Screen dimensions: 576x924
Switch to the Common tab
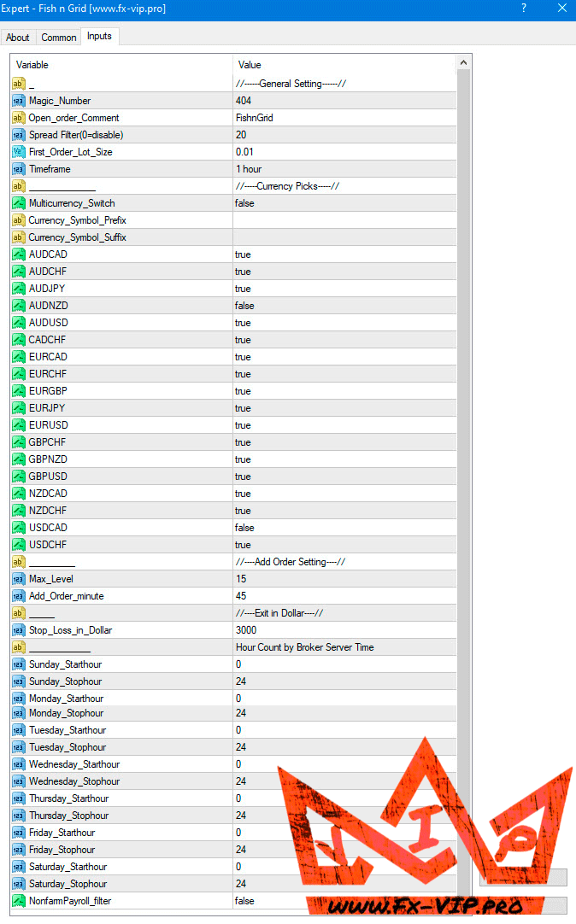pos(59,38)
